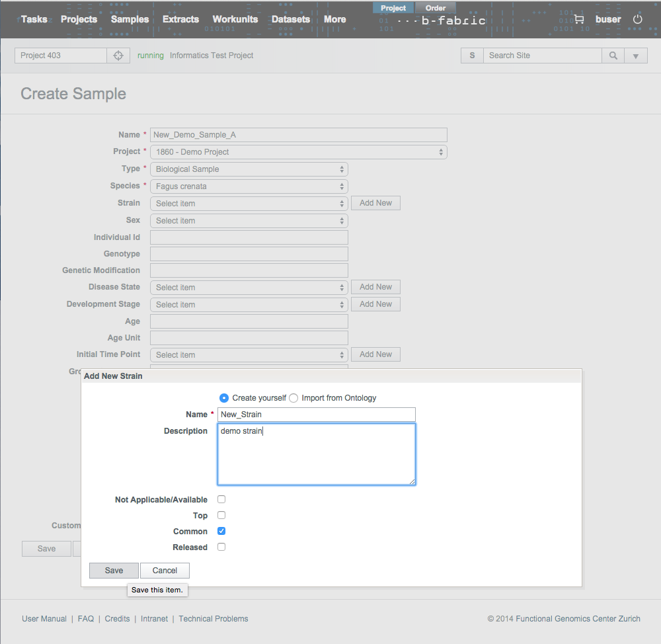Uncheck the Common checkbox
Viewport: 661px width, 644px height.
(221, 531)
